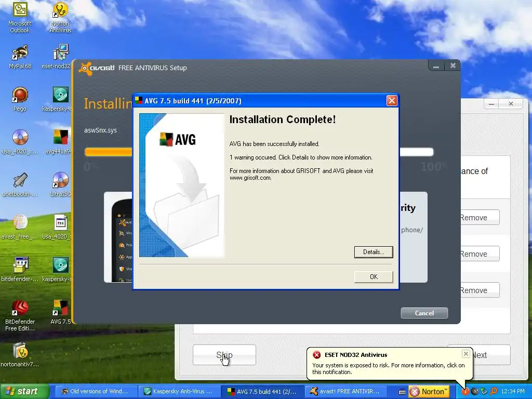Click the middle Remove button in background window
The image size is (532, 399).
pos(480,254)
